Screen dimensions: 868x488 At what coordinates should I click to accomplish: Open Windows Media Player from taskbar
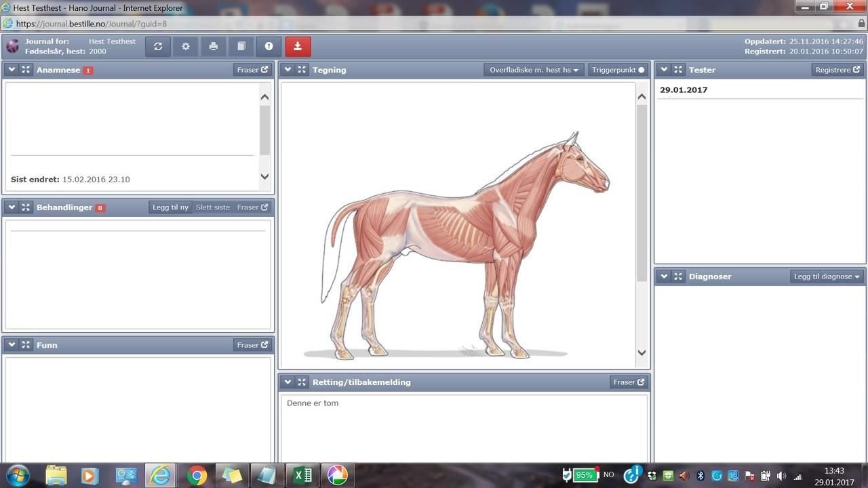(x=90, y=475)
